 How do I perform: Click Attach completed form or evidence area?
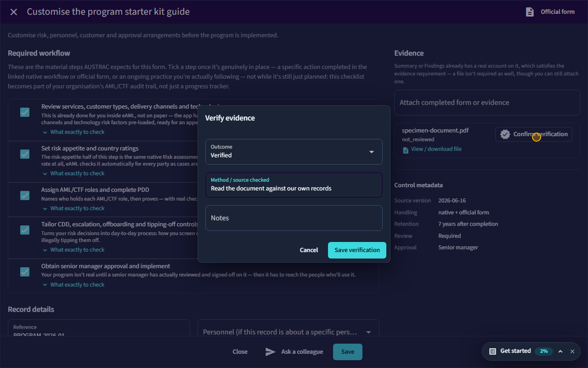tap(487, 103)
